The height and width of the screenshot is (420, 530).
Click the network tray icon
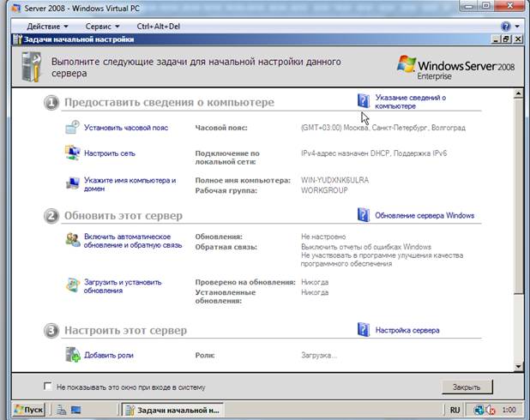point(479,410)
